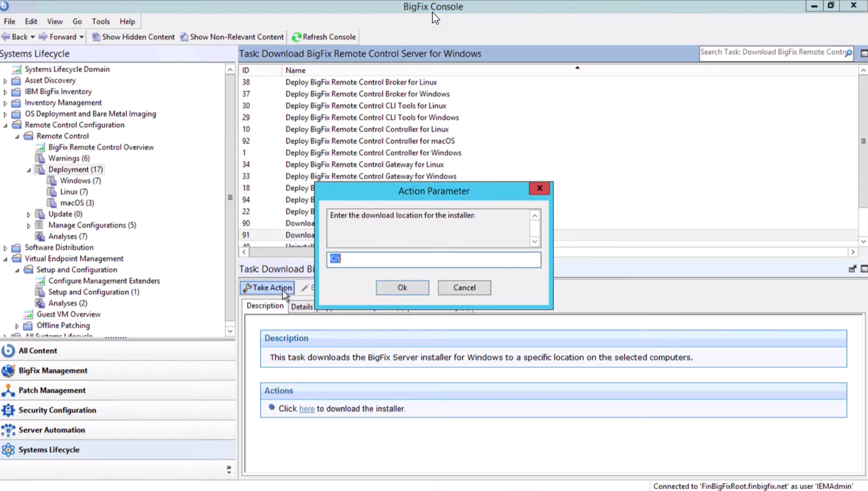
Task: Click the download location text field
Action: click(433, 259)
